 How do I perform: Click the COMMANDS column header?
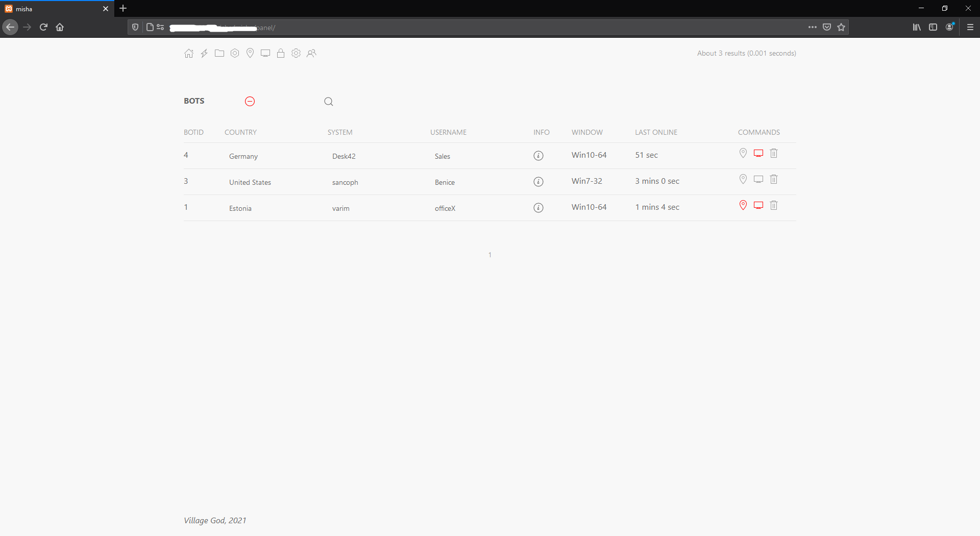[759, 132]
